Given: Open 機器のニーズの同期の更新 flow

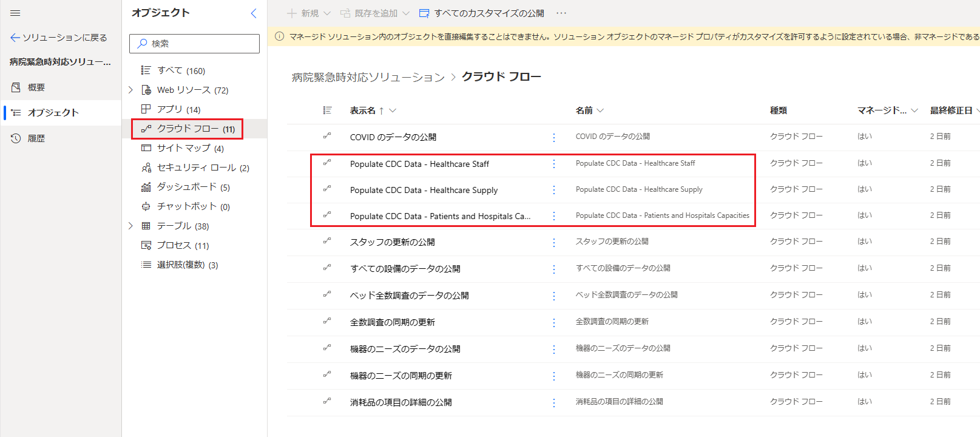Looking at the screenshot, I should pos(401,376).
